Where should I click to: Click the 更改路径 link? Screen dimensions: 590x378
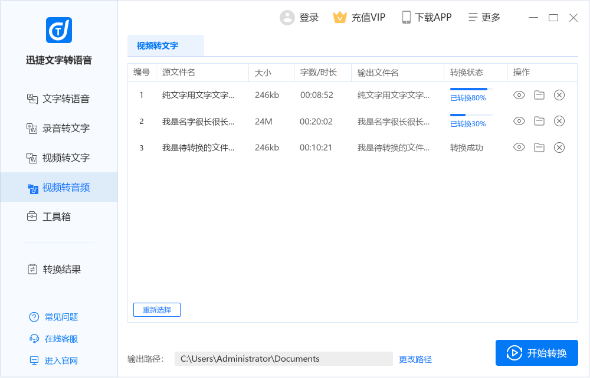(x=415, y=360)
